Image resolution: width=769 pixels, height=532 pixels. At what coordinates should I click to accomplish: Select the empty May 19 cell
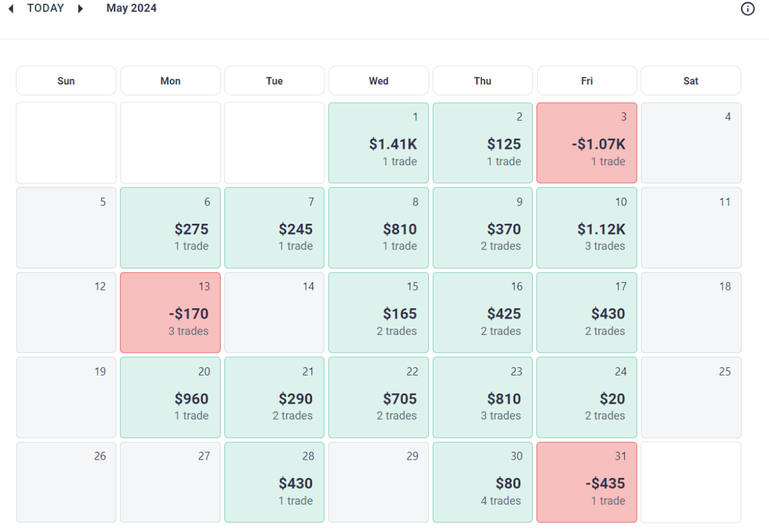[x=66, y=397]
